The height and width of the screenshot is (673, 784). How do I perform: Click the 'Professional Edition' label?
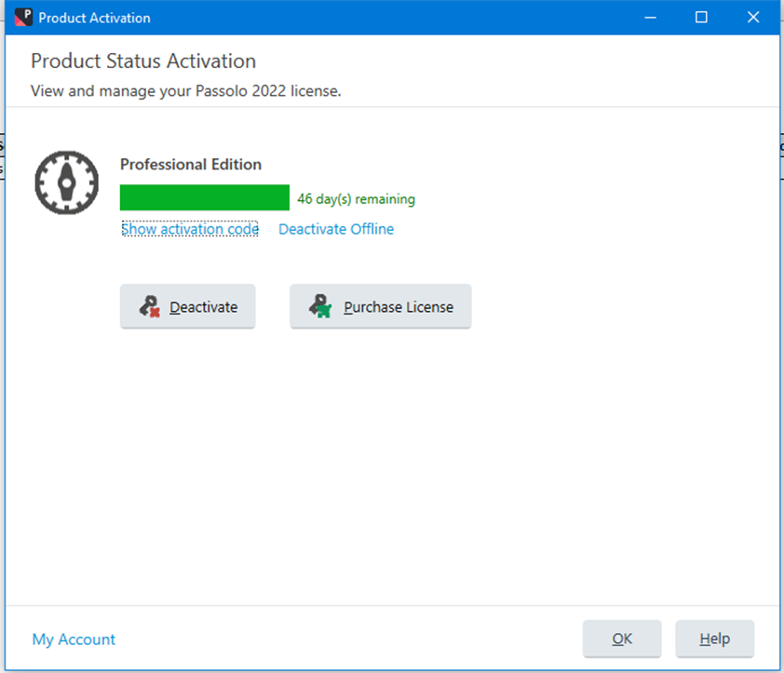tap(191, 164)
